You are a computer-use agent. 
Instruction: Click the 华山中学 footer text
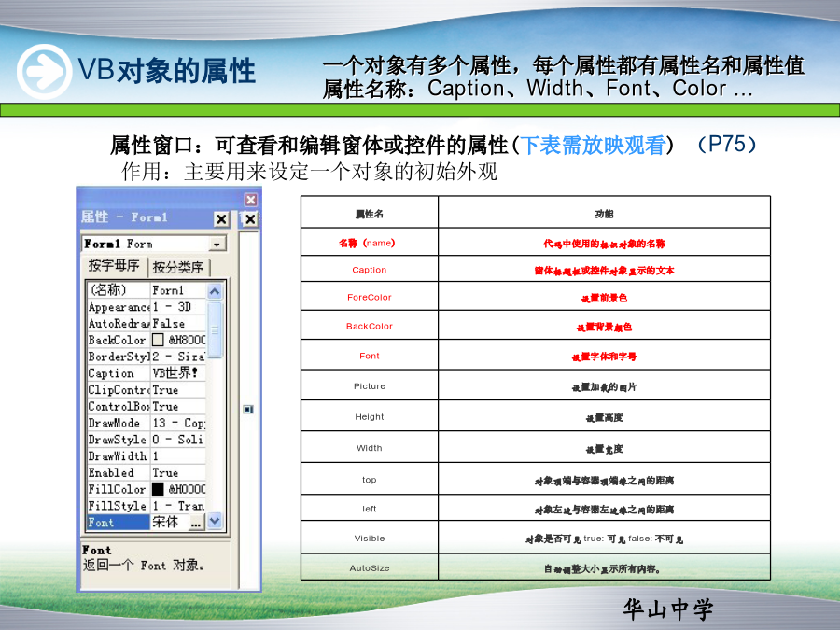pos(668,609)
